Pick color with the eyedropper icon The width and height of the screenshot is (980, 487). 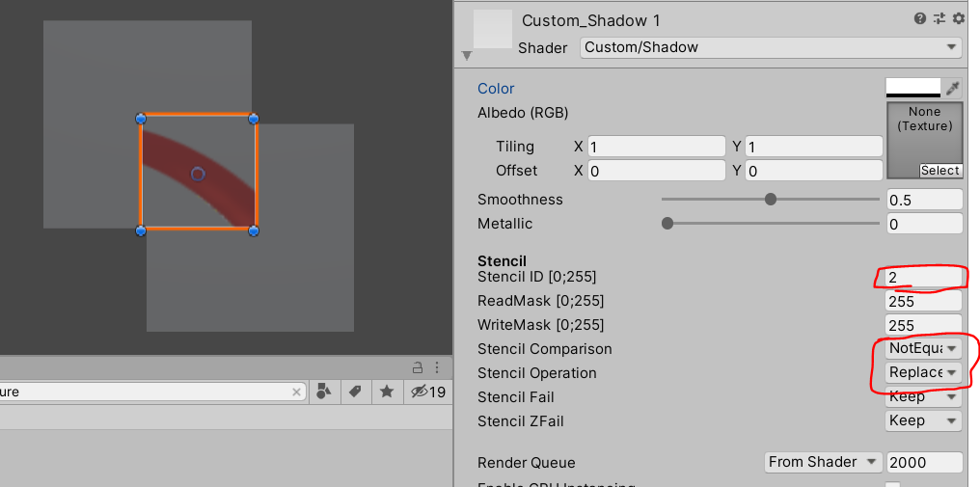tap(952, 88)
